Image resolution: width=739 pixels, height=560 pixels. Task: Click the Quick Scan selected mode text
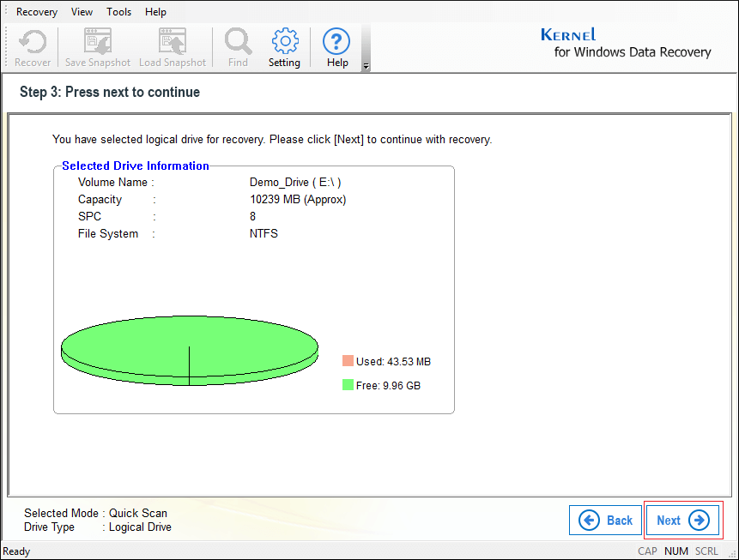coord(138,513)
